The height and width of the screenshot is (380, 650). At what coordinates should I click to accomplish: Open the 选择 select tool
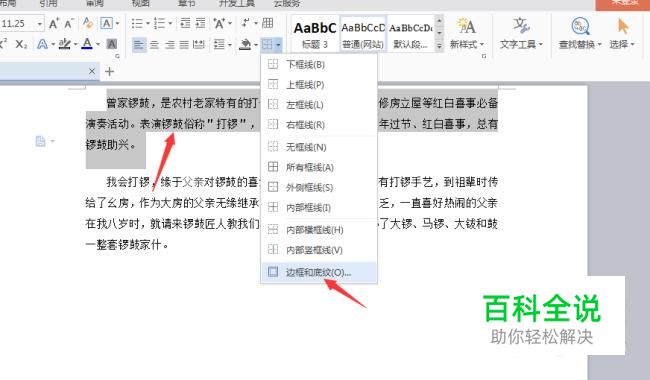(x=622, y=33)
